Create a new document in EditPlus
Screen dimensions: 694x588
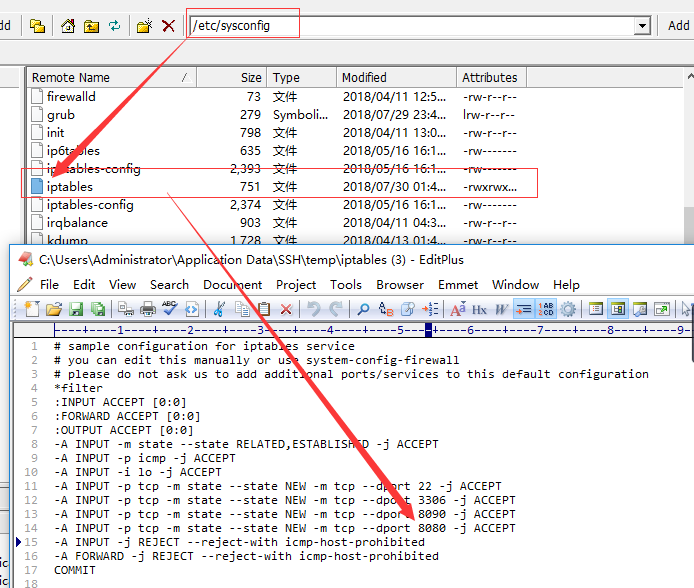(32, 309)
